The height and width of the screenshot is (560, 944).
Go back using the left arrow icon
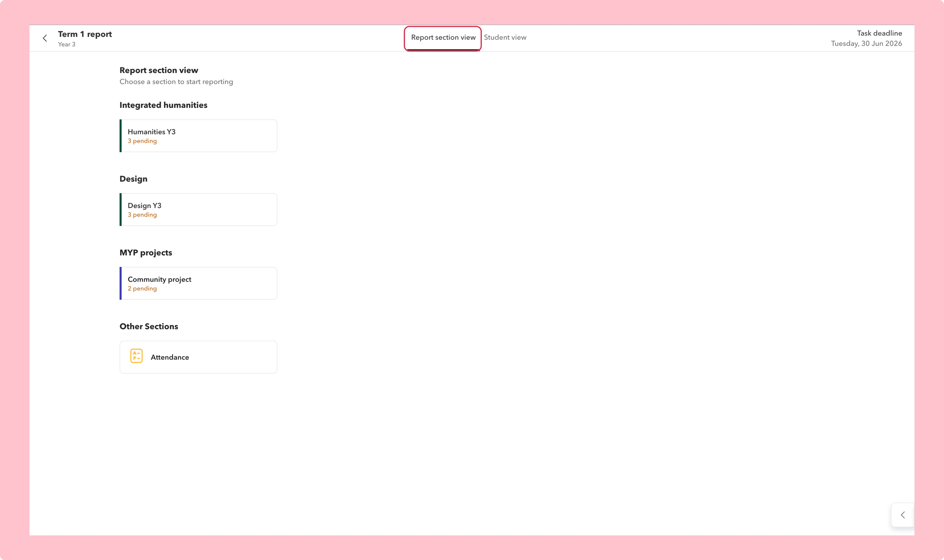[45, 38]
